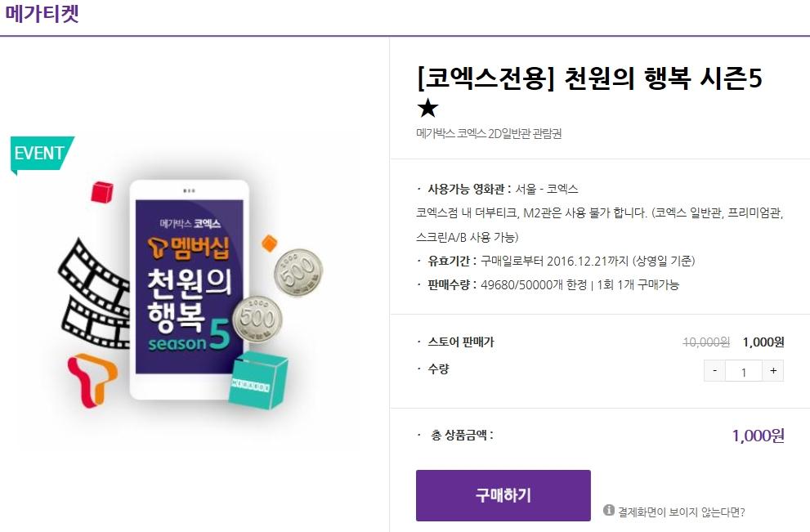
Task: Click the product title 천원의 행복 시즌5
Action: pyautogui.click(x=663, y=79)
